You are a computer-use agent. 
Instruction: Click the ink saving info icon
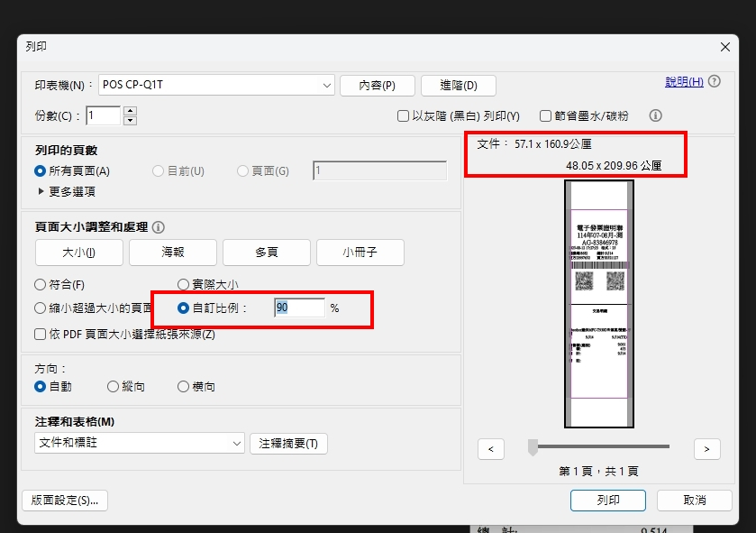(656, 115)
